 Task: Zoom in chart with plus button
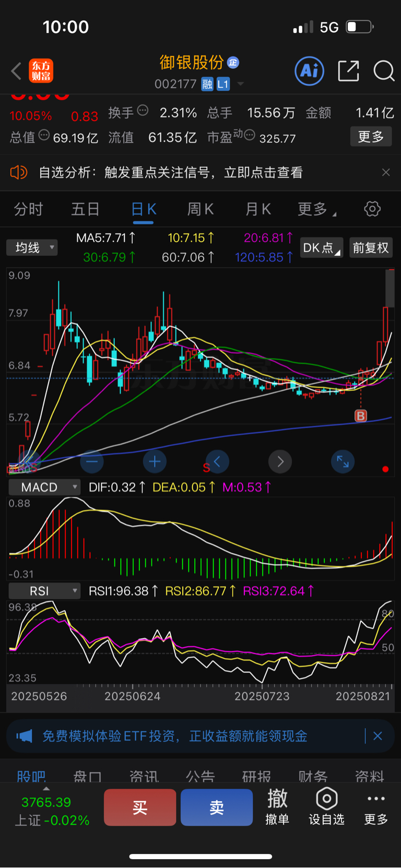155,461
